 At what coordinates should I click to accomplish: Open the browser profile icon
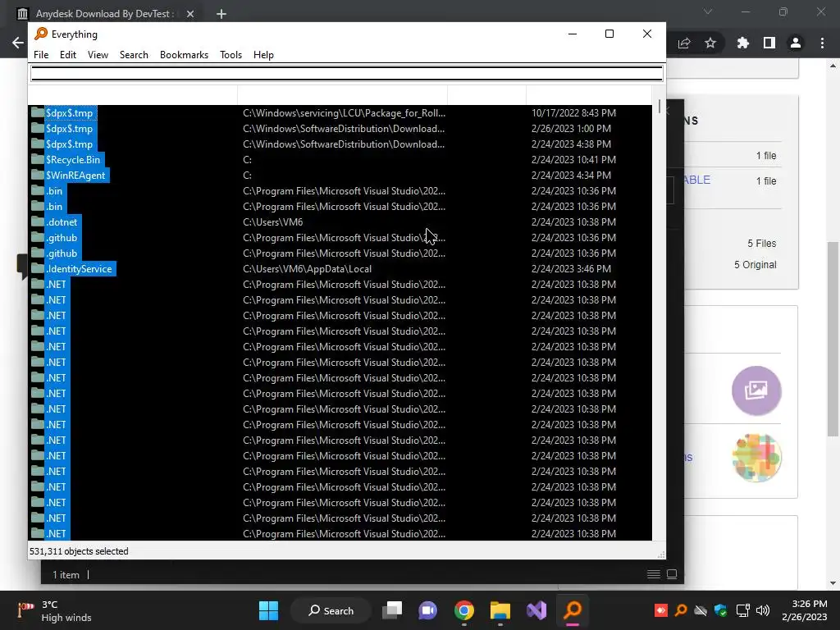[x=796, y=43]
